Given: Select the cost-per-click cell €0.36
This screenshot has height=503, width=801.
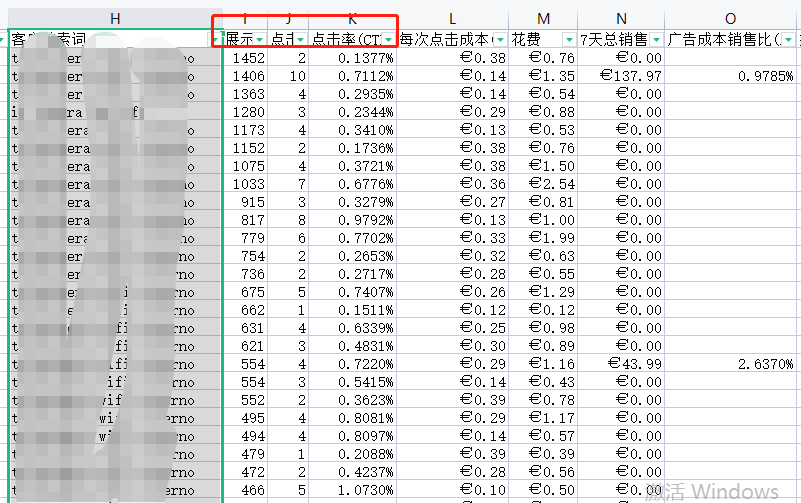Looking at the screenshot, I should [453, 184].
